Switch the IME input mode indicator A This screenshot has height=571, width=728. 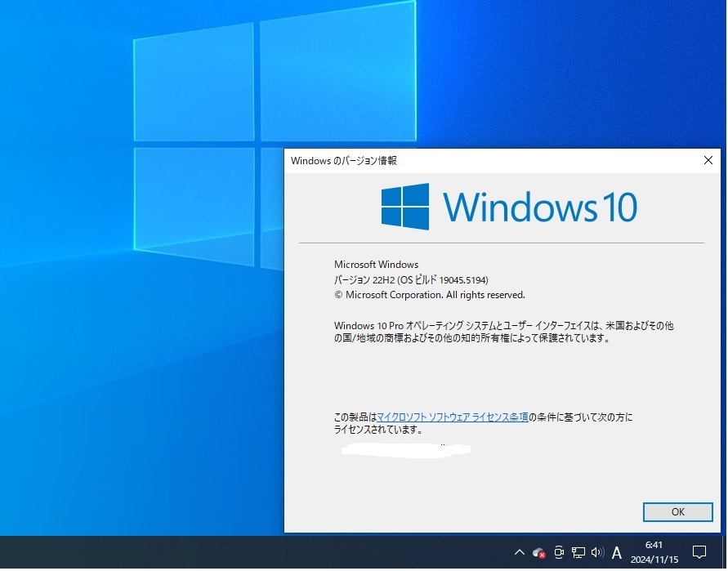click(x=617, y=552)
